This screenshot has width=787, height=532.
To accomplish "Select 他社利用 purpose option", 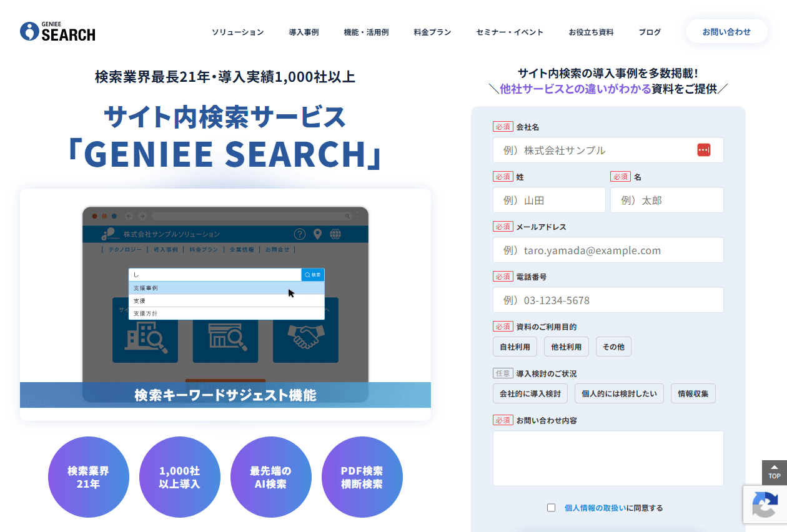I will coord(567,347).
